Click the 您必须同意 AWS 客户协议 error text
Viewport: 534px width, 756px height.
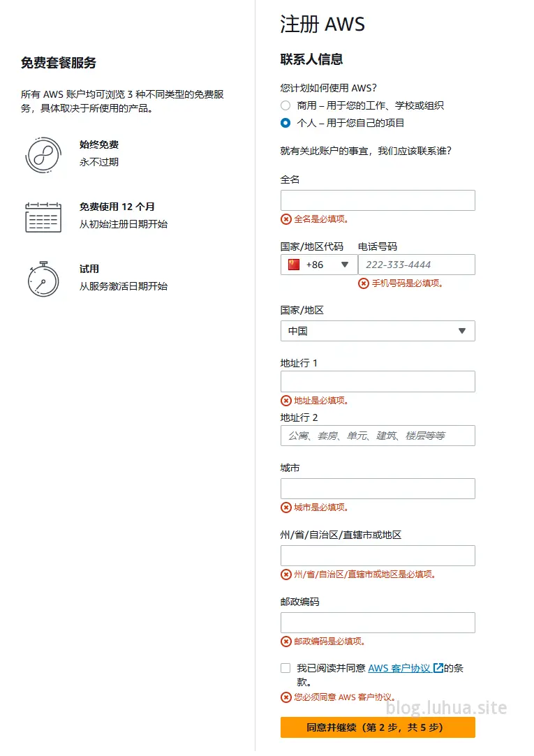pyautogui.click(x=345, y=697)
